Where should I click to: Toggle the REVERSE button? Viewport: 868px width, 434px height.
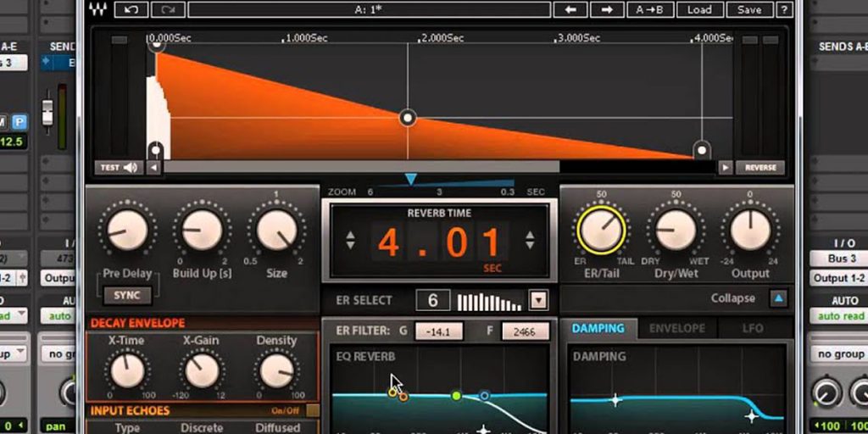pos(760,168)
